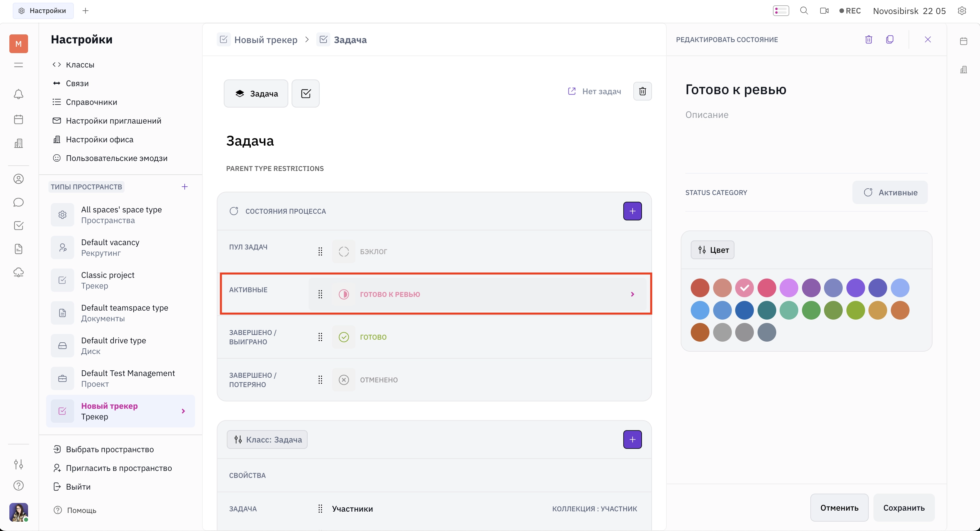Image resolution: width=980 pixels, height=531 pixels.
Task: Add new process state with plus button
Action: (632, 211)
